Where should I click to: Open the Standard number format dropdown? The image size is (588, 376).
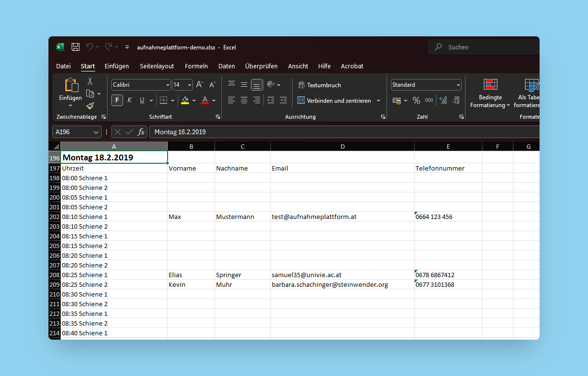pyautogui.click(x=458, y=85)
